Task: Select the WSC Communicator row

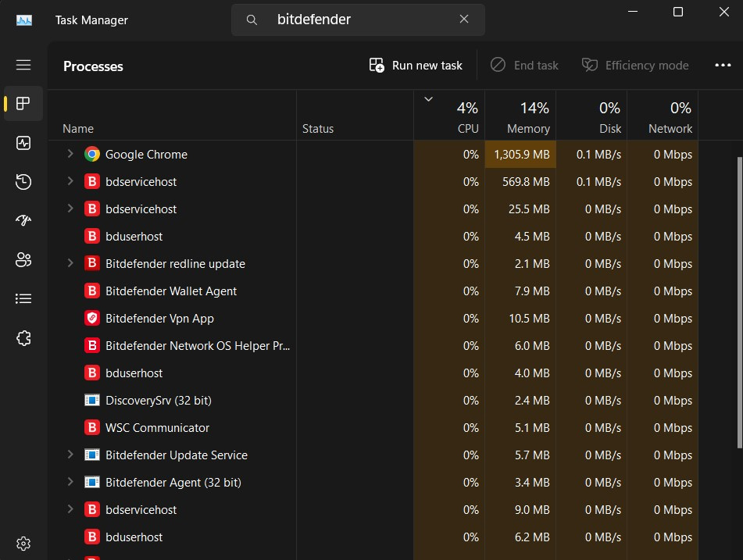Action: [x=373, y=428]
